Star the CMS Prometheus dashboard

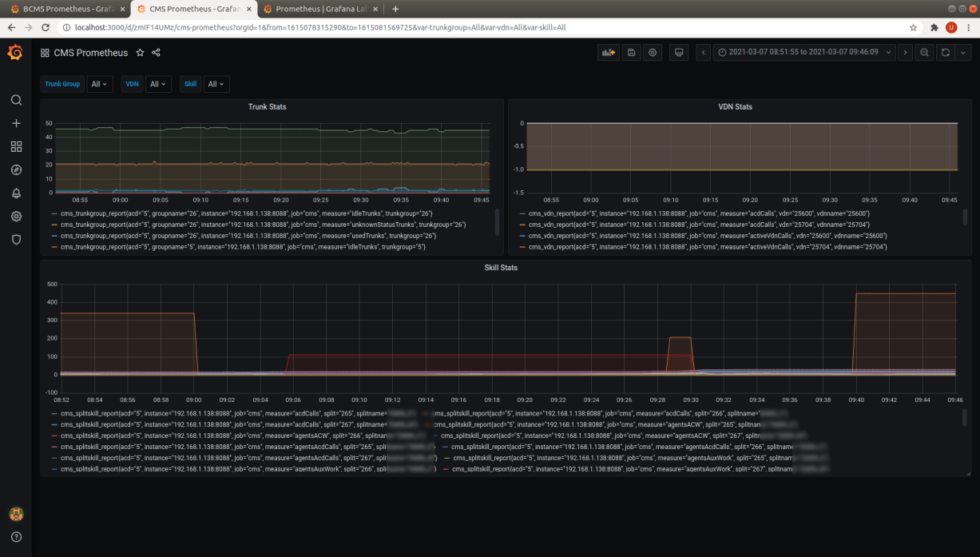(x=139, y=52)
